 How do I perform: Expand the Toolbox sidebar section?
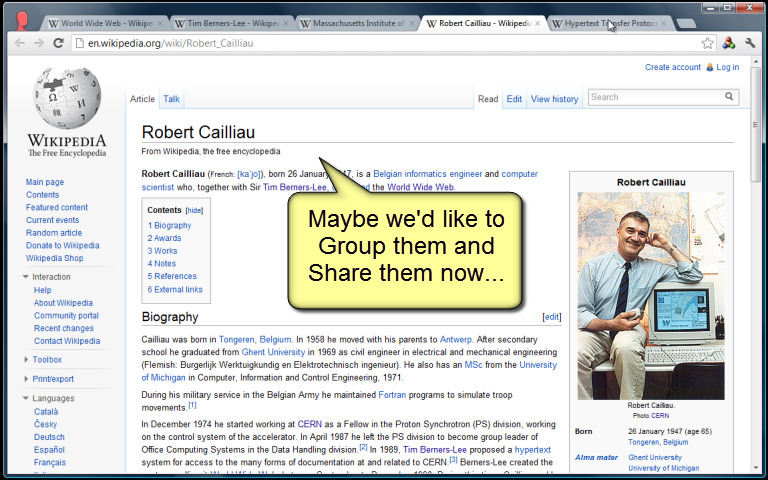coord(25,360)
